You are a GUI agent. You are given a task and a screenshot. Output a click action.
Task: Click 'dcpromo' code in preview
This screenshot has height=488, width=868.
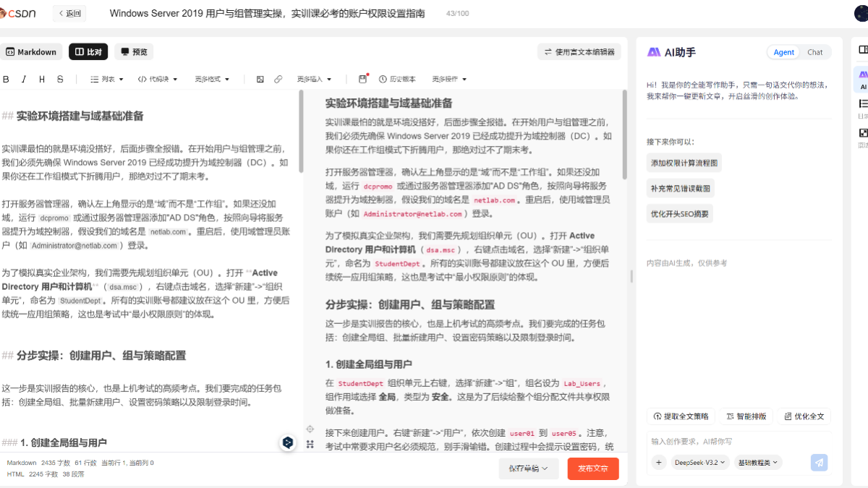coord(378,187)
